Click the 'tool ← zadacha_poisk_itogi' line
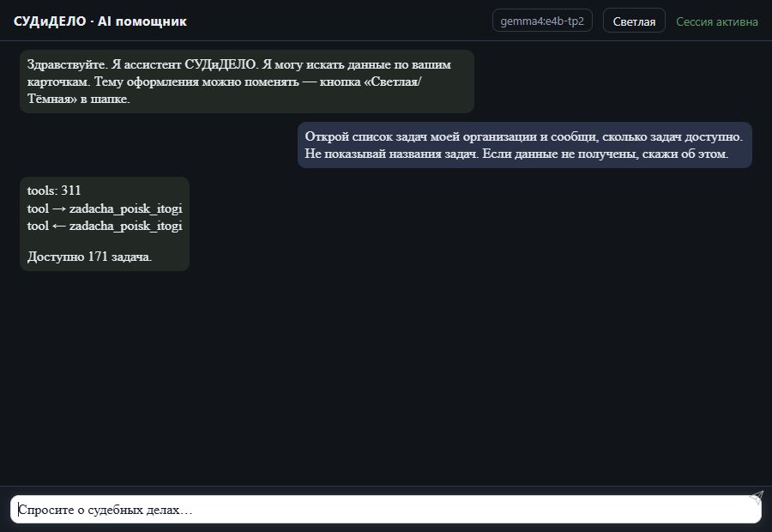Image resolution: width=772 pixels, height=532 pixels. (105, 227)
